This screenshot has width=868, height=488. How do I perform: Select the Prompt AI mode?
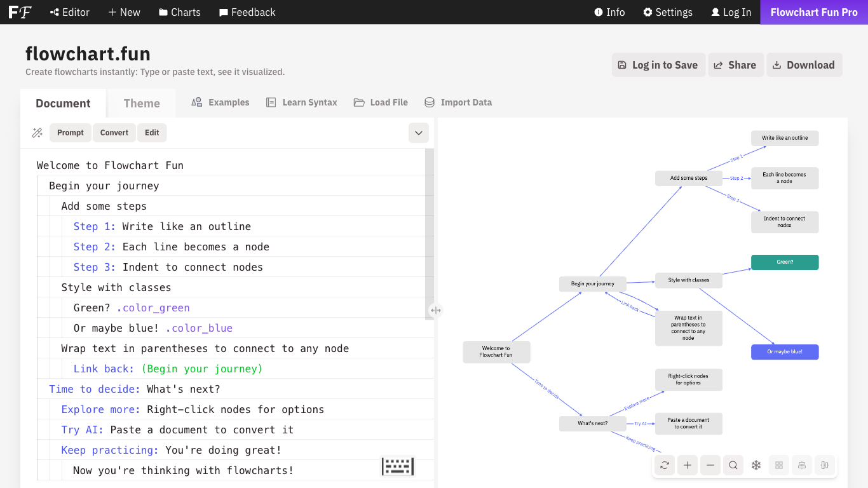[71, 133]
